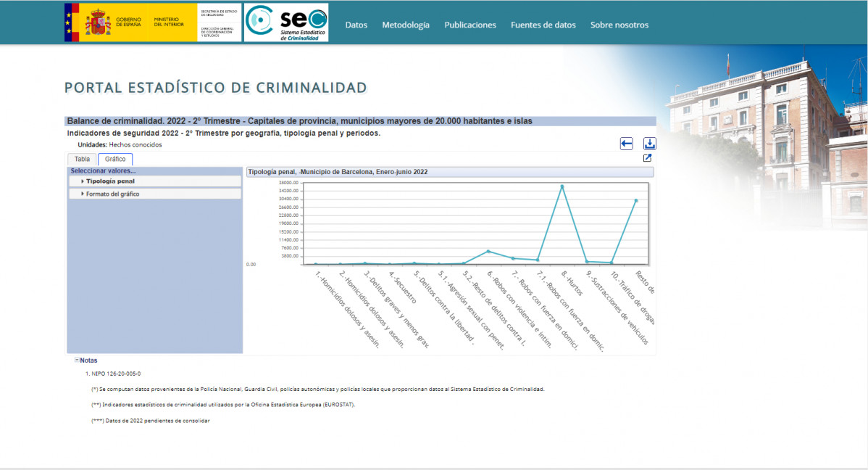Click the 8 Hurtos peak on the chart
The width and height of the screenshot is (868, 470).
(562, 185)
